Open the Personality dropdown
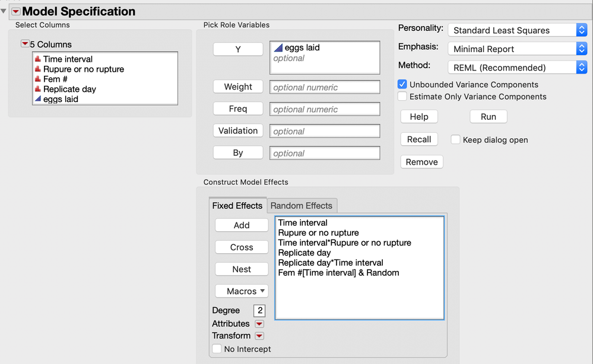This screenshot has width=593, height=364. tap(516, 30)
